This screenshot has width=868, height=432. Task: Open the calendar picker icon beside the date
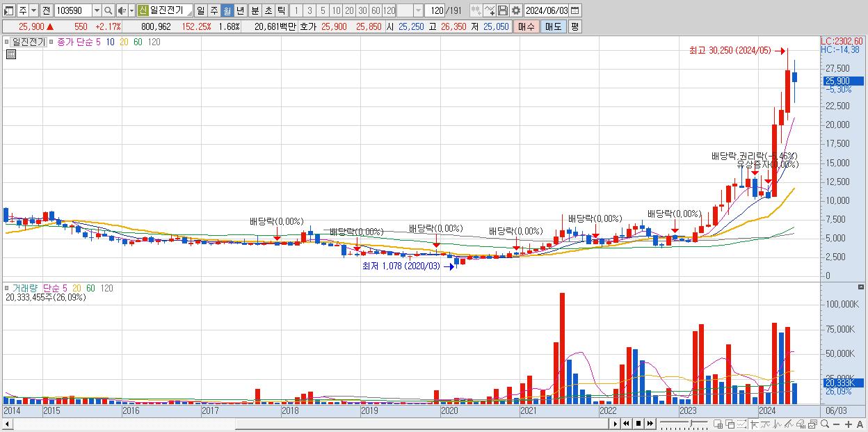pos(574,10)
